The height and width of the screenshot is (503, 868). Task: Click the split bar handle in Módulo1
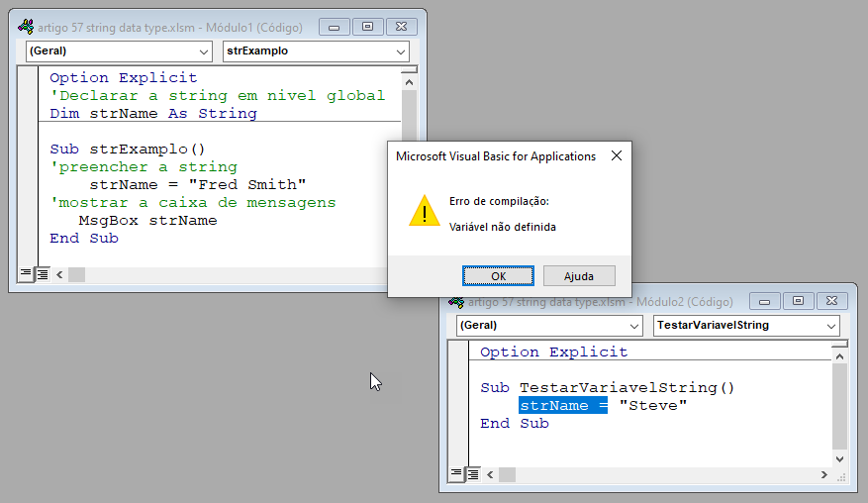tap(409, 69)
